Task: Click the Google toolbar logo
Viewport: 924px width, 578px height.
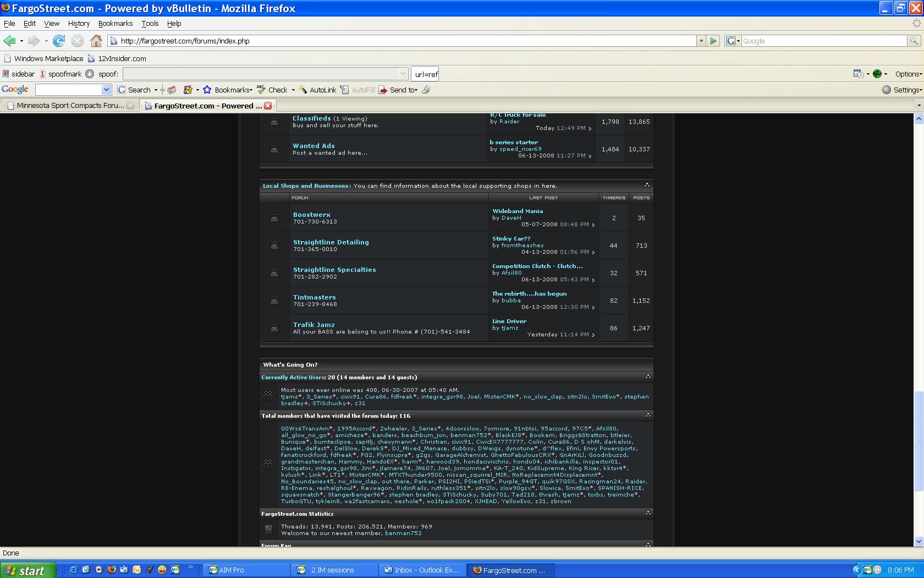Action: [x=15, y=89]
